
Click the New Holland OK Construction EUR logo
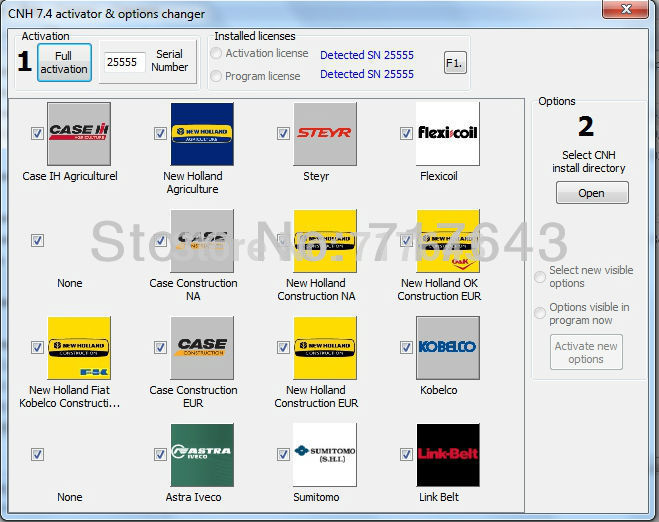[x=448, y=241]
